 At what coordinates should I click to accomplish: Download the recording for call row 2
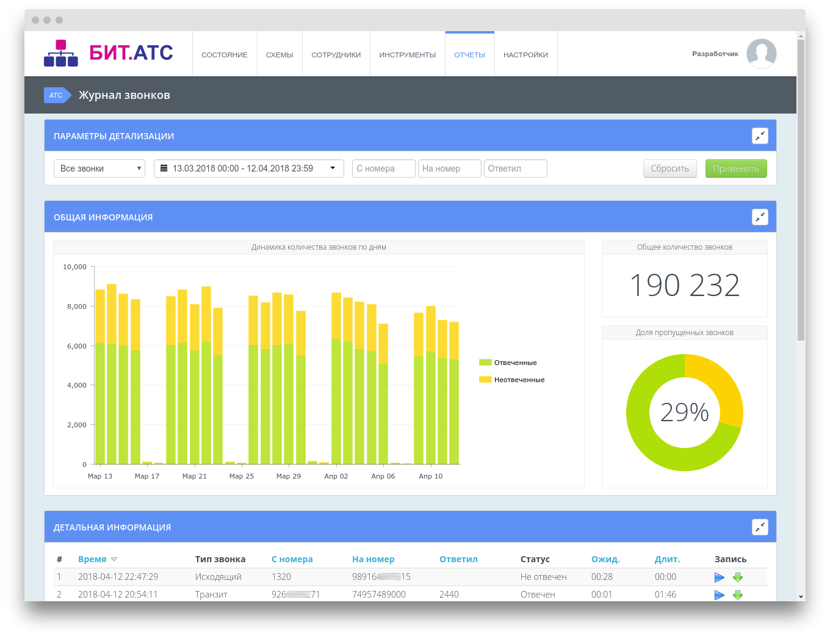click(x=738, y=595)
